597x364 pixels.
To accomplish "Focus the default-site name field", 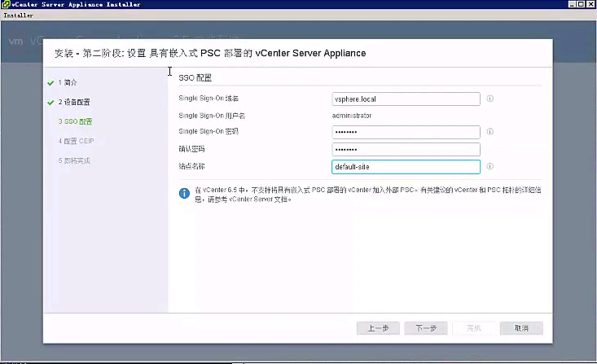I will (406, 167).
